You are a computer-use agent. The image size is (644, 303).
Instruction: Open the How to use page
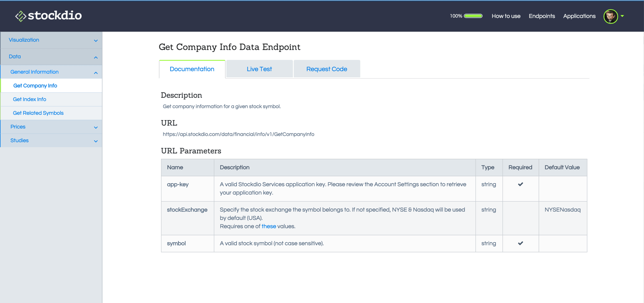506,16
